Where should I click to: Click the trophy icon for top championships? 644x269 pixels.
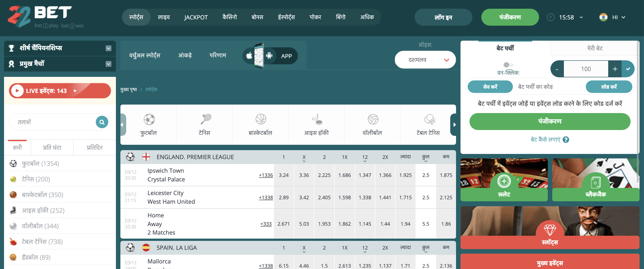[x=11, y=48]
